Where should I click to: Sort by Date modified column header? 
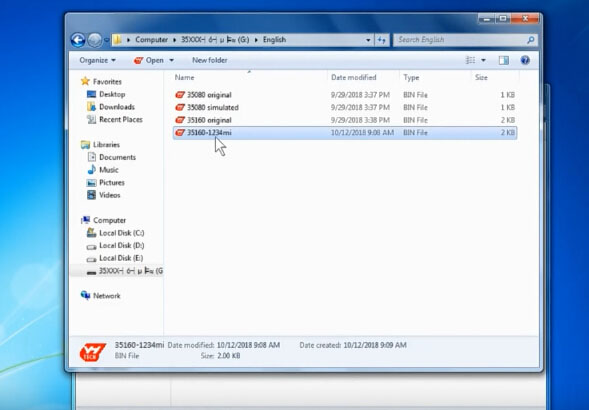tap(353, 77)
